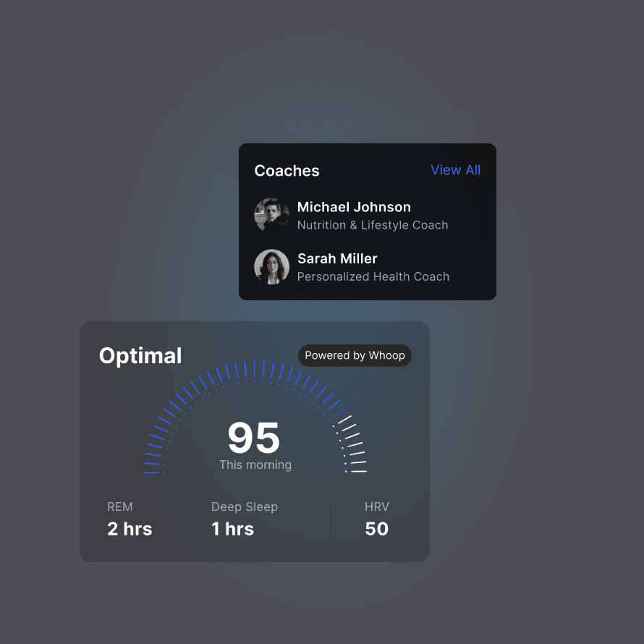
Task: Click the Personalized Health Coach subtitle
Action: (373, 276)
